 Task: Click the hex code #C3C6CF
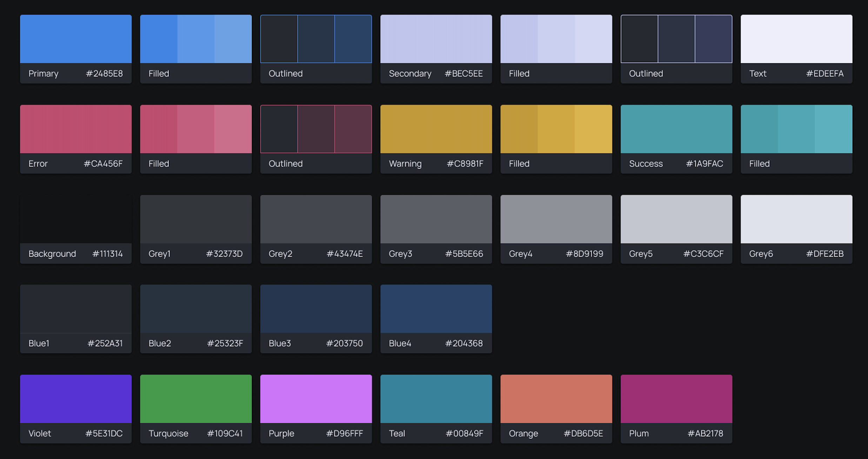[703, 254]
